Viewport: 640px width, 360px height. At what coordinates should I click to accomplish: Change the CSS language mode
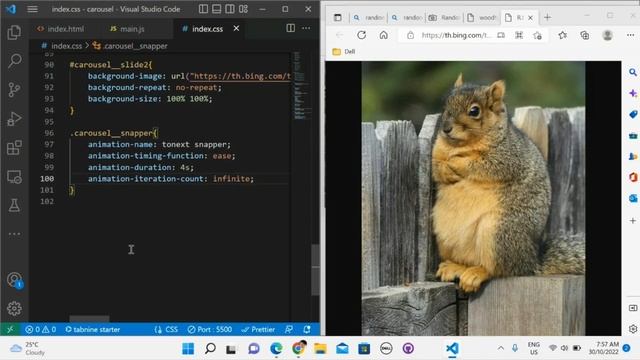(x=171, y=329)
